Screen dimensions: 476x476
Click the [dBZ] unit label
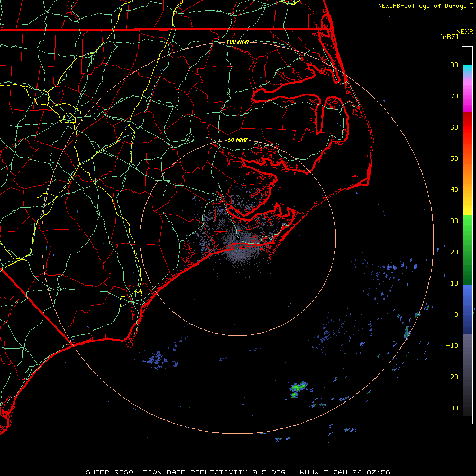pos(449,36)
